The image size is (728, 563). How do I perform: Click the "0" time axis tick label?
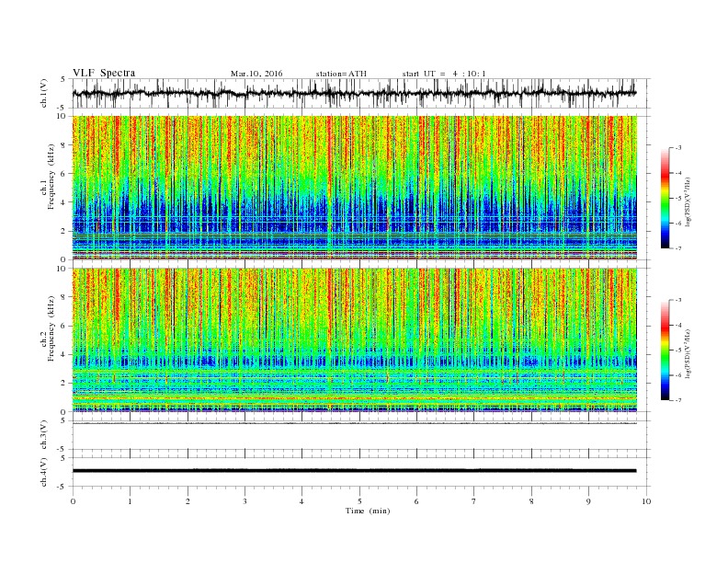click(x=73, y=501)
